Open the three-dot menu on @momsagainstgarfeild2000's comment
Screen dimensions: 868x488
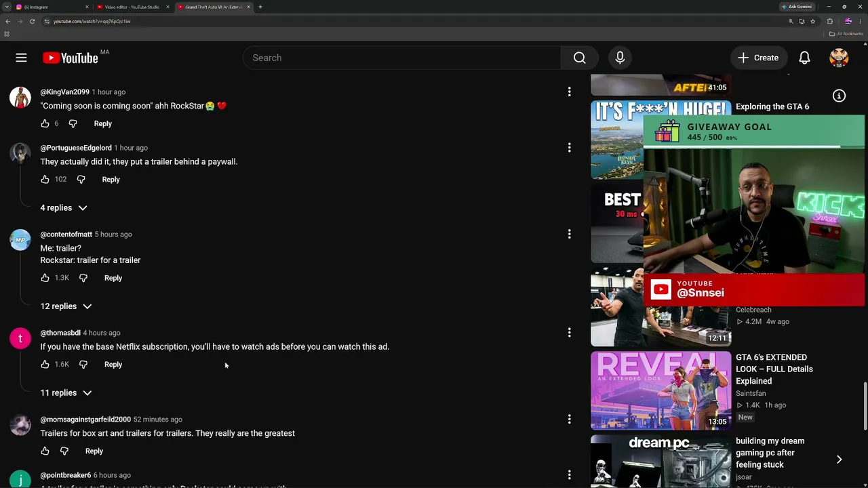[x=569, y=419]
